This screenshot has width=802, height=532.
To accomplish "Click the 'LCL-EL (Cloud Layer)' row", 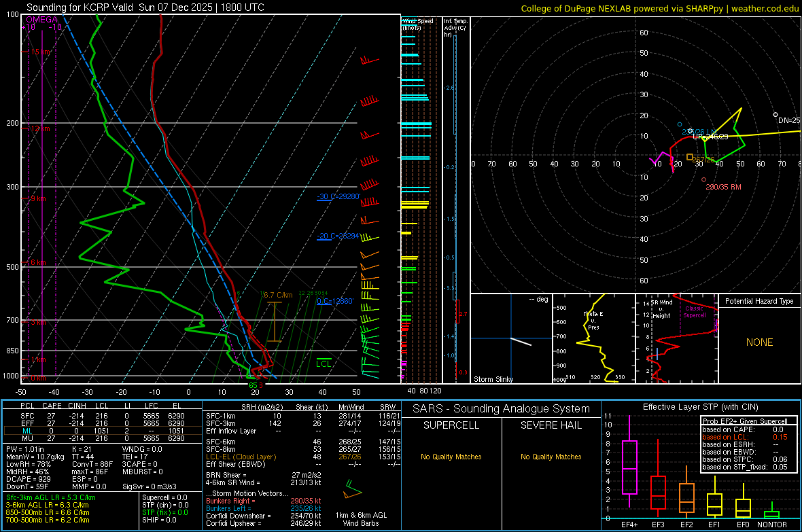I will pos(302,457).
